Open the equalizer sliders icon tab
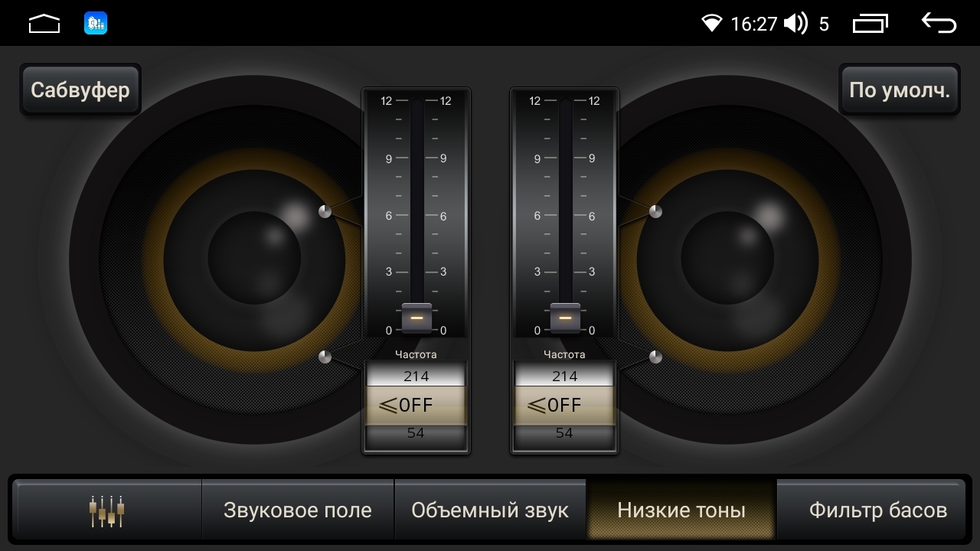 pyautogui.click(x=107, y=510)
